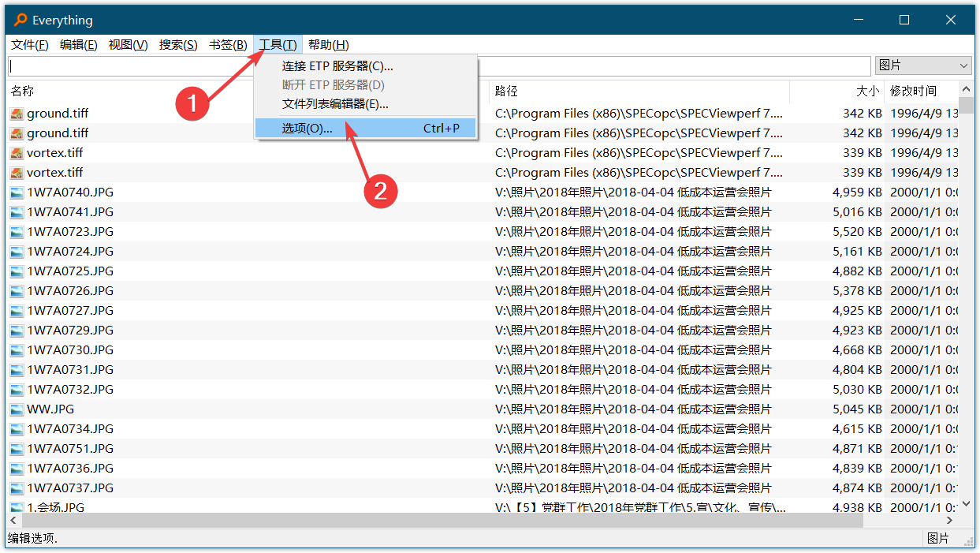This screenshot has height=553, width=980.
Task: Click the 编辑选项. status bar text
Action: pyautogui.click(x=32, y=538)
